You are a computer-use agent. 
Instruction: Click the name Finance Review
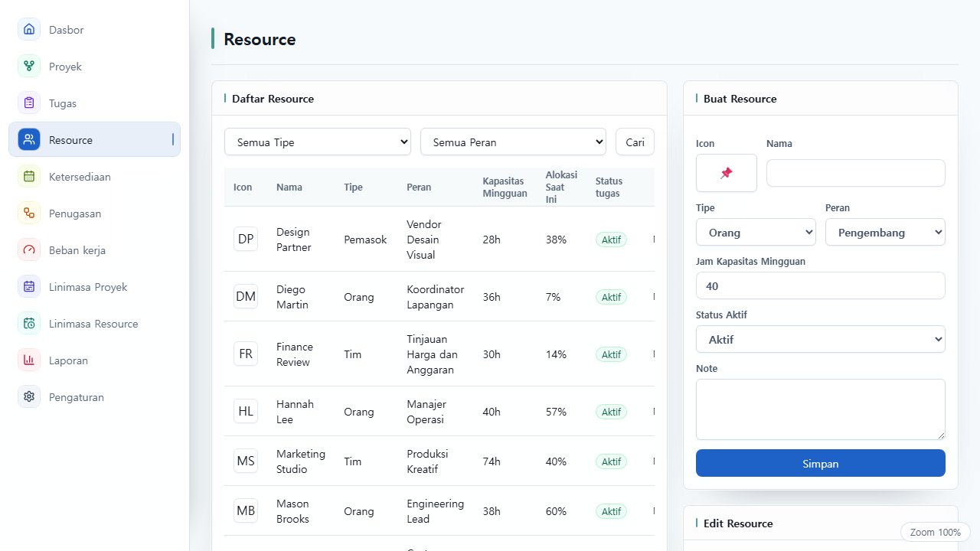(295, 354)
